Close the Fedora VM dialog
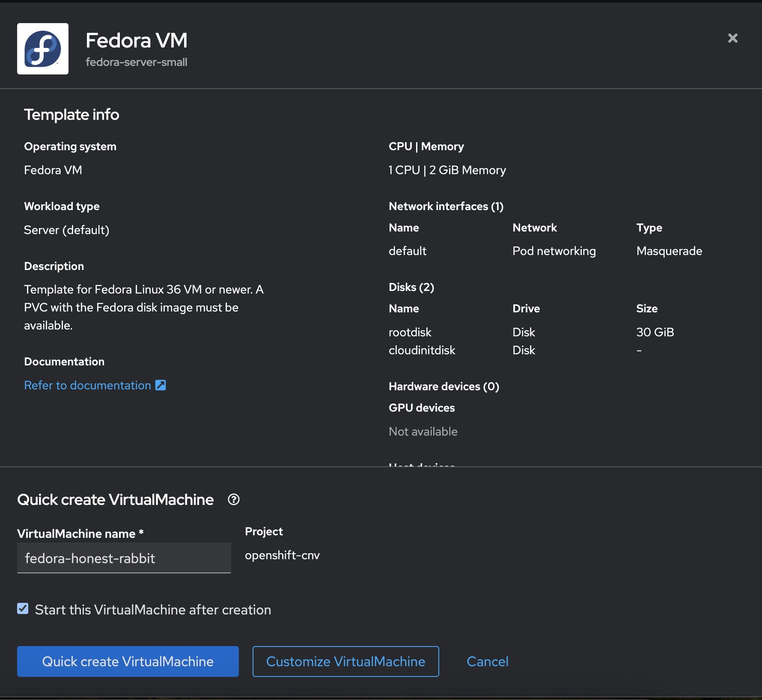Image resolution: width=762 pixels, height=700 pixels. click(733, 38)
